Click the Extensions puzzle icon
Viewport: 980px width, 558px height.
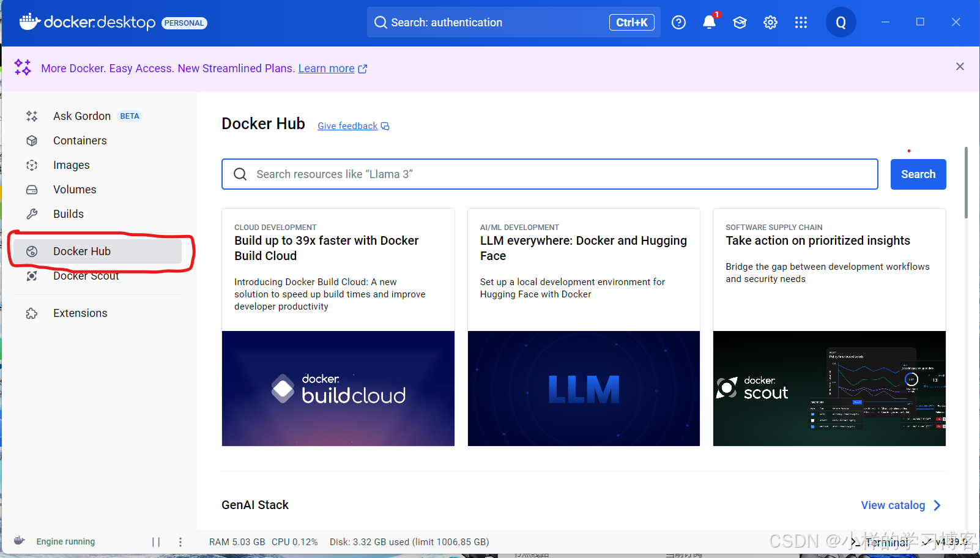coord(32,313)
